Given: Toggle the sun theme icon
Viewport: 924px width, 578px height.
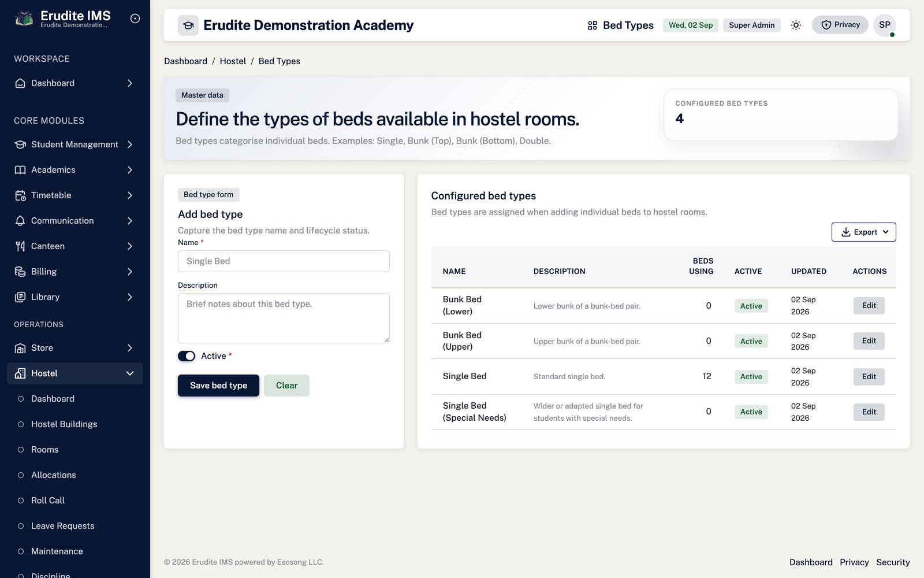Looking at the screenshot, I should pos(796,25).
